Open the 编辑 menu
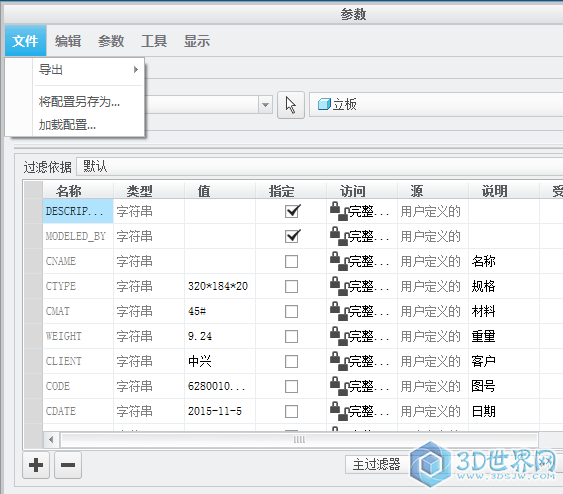This screenshot has height=494, width=563. pyautogui.click(x=68, y=41)
